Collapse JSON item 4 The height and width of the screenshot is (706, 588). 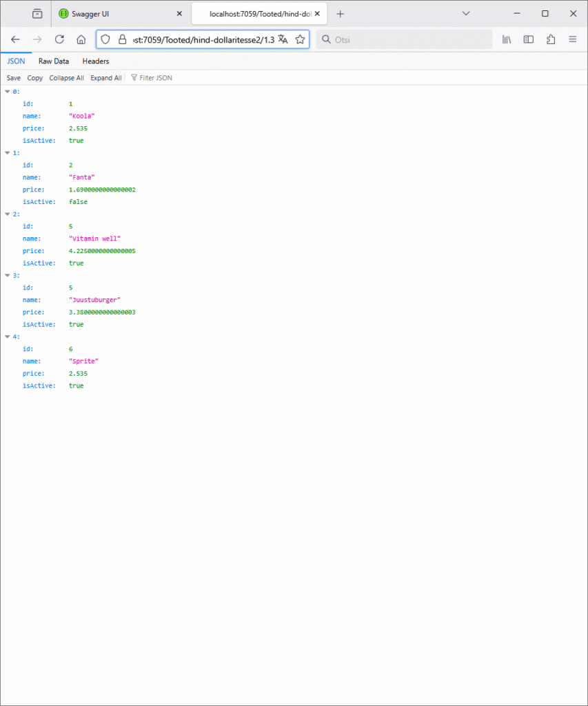8,337
